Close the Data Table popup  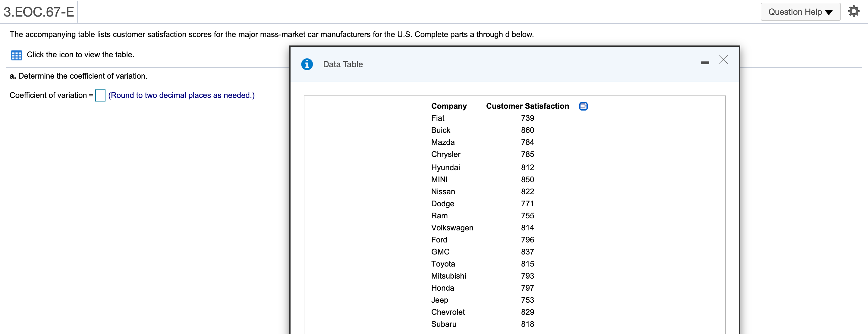(x=723, y=60)
